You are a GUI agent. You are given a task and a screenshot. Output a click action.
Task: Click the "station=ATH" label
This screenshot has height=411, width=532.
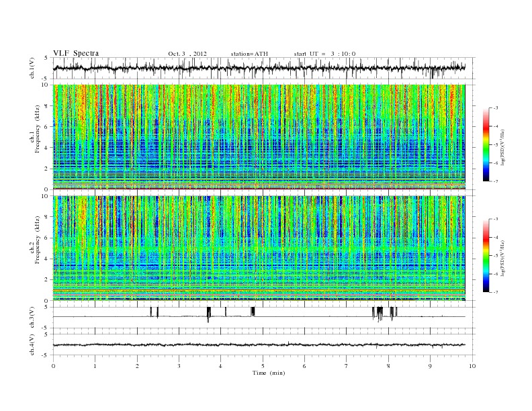point(249,54)
